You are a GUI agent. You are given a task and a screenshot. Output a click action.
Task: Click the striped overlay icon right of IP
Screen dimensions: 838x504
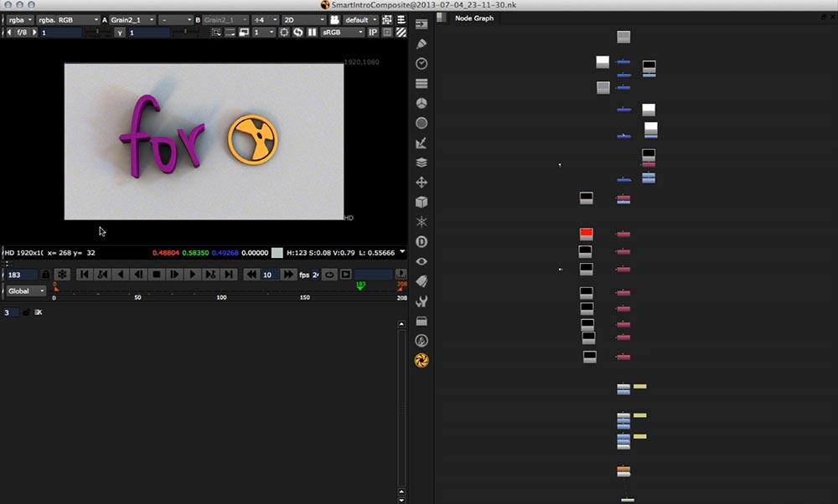[401, 33]
